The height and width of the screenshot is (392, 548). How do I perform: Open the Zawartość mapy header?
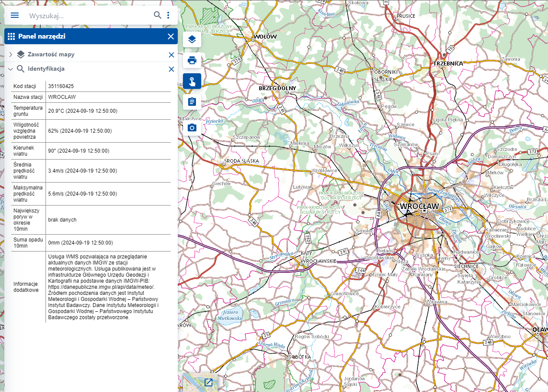pyautogui.click(x=51, y=55)
